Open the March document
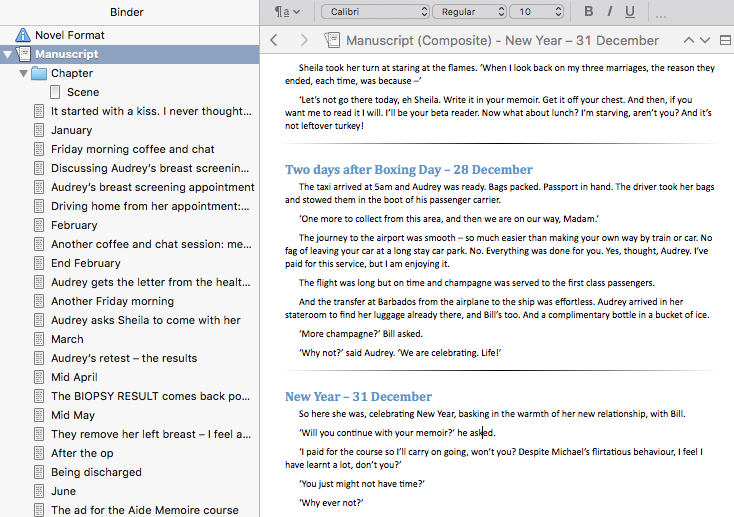The image size is (734, 517). pos(67,339)
